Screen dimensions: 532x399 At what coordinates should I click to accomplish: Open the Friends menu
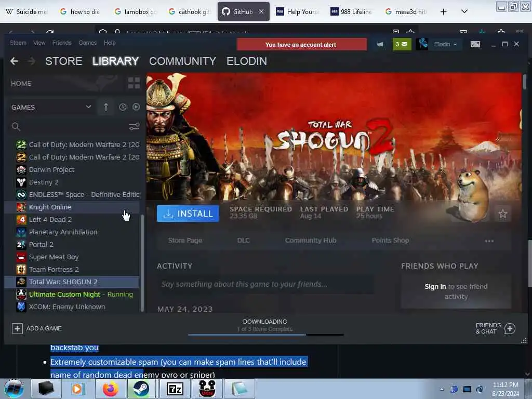pos(62,43)
